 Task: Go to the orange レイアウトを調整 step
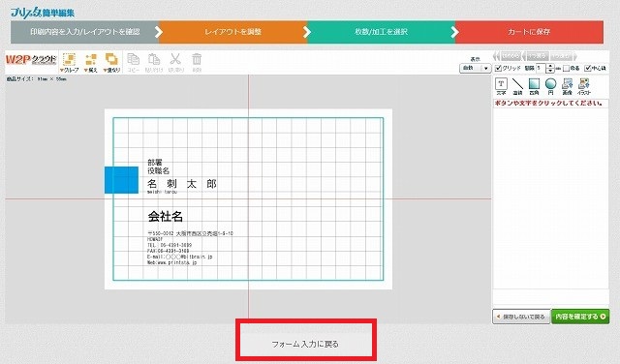tap(232, 32)
